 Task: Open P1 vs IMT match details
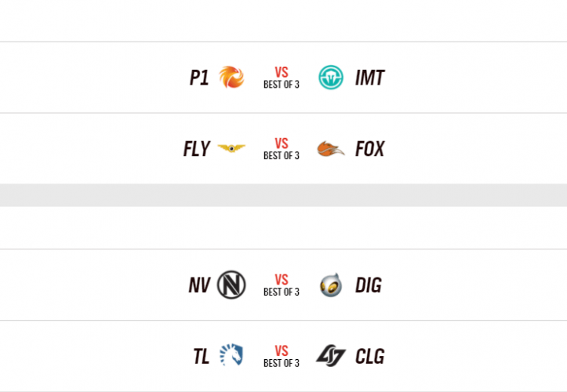click(x=282, y=78)
